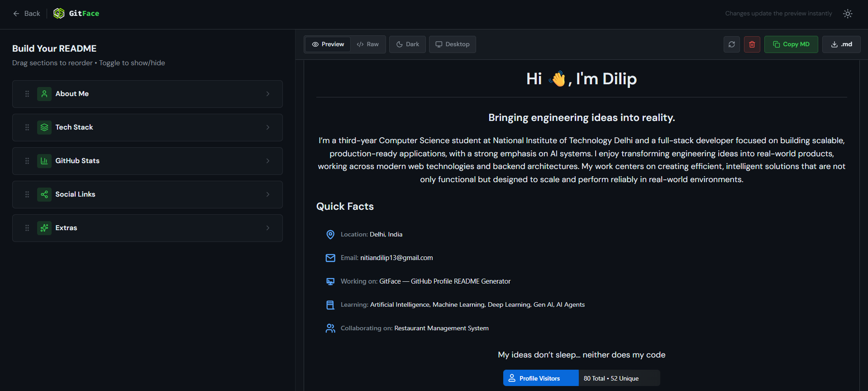868x391 pixels.
Task: Click the About Me person icon
Action: pyautogui.click(x=44, y=94)
